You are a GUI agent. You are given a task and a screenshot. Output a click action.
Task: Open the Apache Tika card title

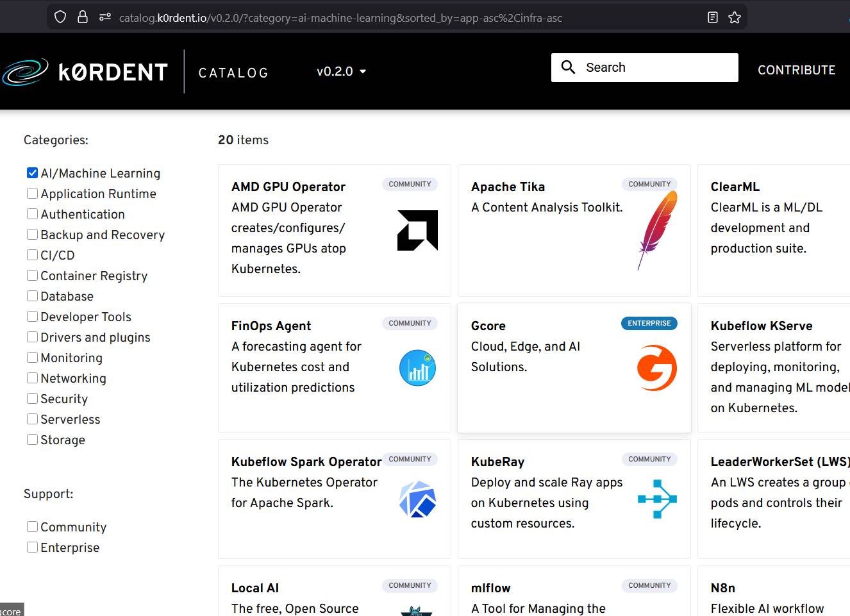pos(508,187)
